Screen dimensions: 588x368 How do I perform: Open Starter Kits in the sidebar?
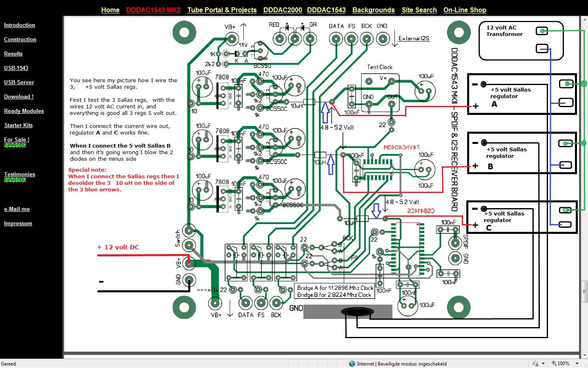[18, 125]
